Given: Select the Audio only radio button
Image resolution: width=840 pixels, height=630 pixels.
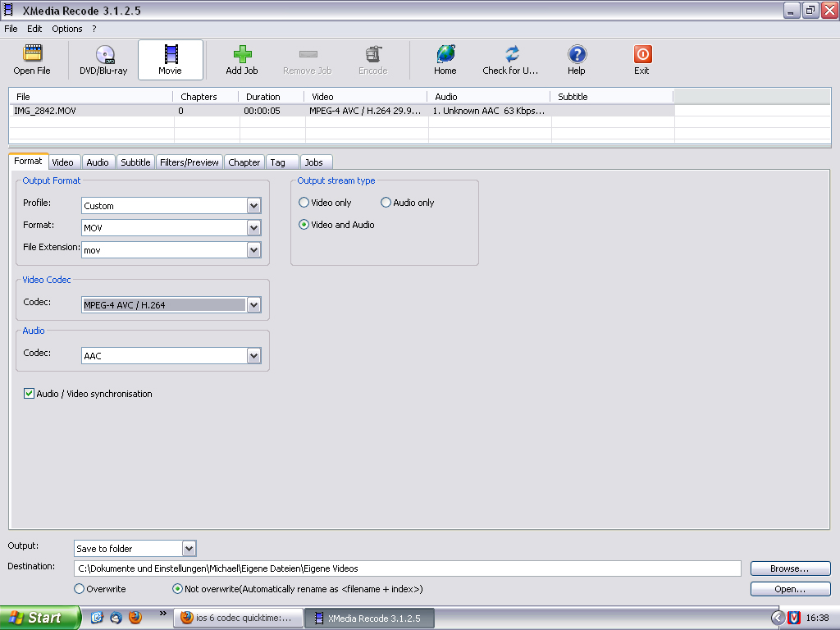Looking at the screenshot, I should pos(386,203).
